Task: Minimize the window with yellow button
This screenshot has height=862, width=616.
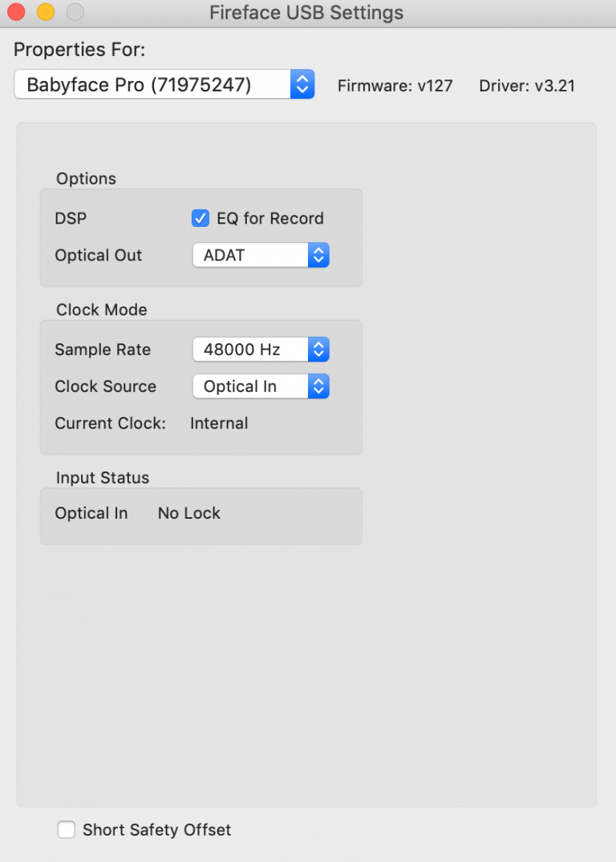Action: tap(46, 11)
